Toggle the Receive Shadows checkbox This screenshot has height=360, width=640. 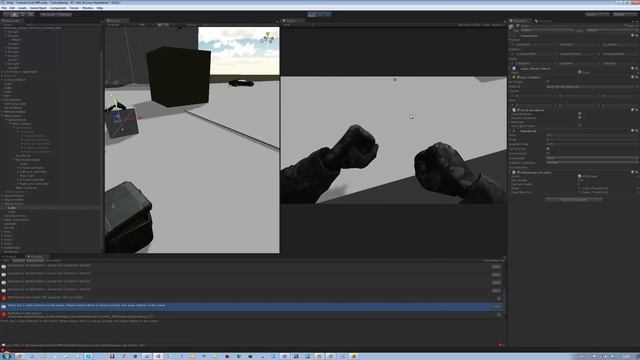tap(580, 118)
